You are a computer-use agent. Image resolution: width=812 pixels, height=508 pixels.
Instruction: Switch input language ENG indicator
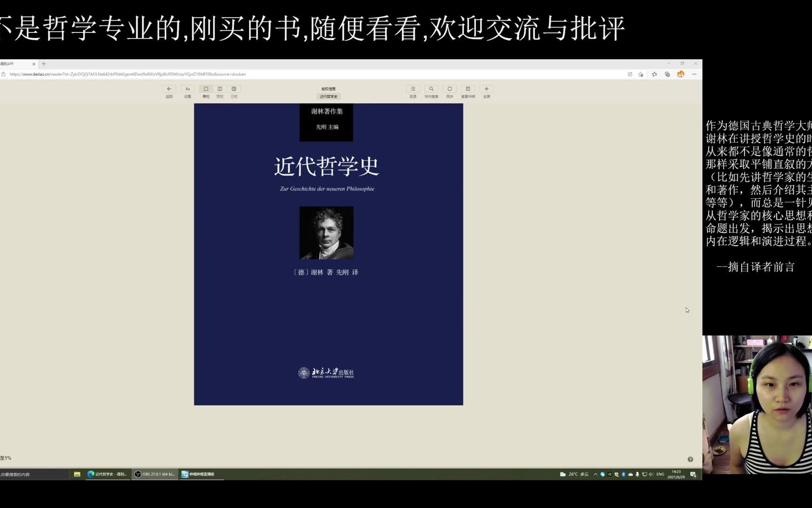point(660,474)
